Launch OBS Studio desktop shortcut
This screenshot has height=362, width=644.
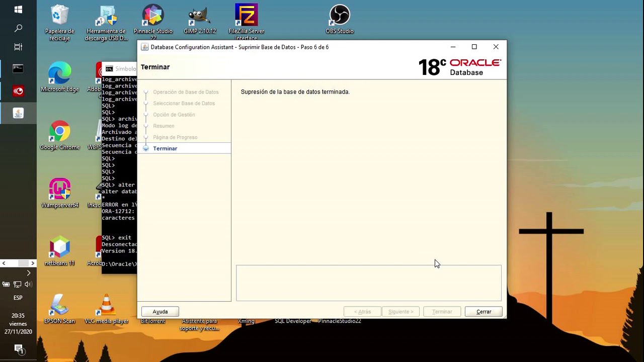tap(340, 20)
